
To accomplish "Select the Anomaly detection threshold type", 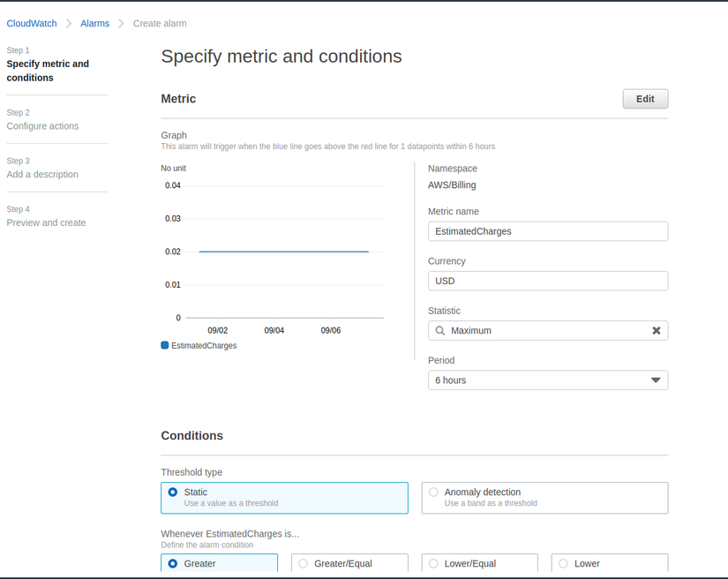I will pyautogui.click(x=433, y=493).
